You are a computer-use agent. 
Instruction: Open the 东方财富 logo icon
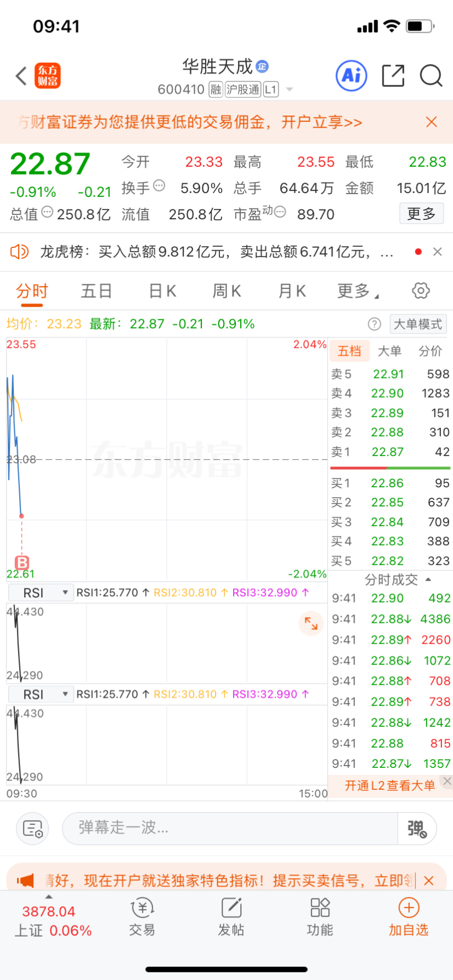(x=48, y=76)
